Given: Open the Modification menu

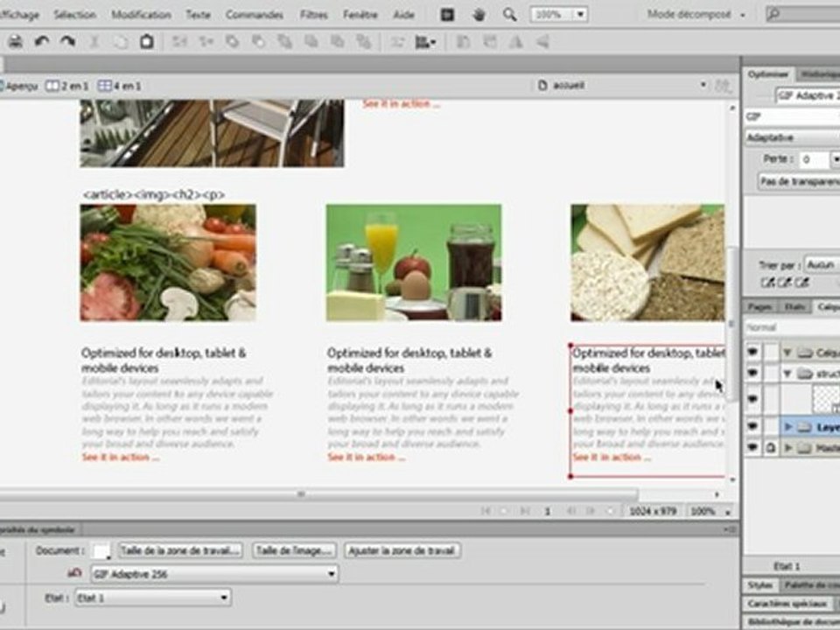Looking at the screenshot, I should click(x=141, y=15).
